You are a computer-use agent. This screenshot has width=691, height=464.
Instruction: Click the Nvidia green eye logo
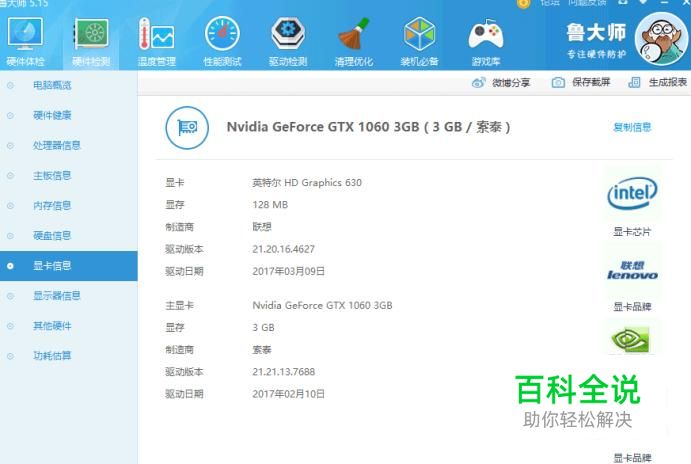coord(630,340)
